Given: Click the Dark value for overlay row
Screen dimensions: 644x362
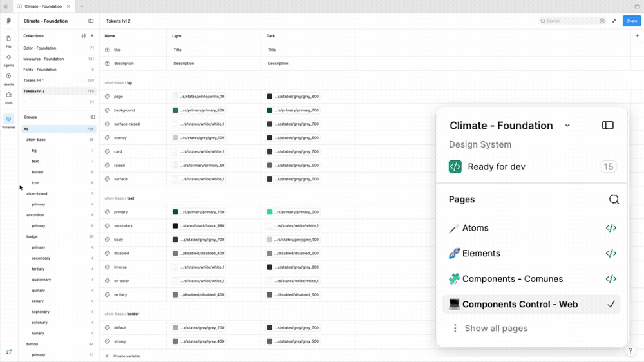Looking at the screenshot, I should pos(293,138).
